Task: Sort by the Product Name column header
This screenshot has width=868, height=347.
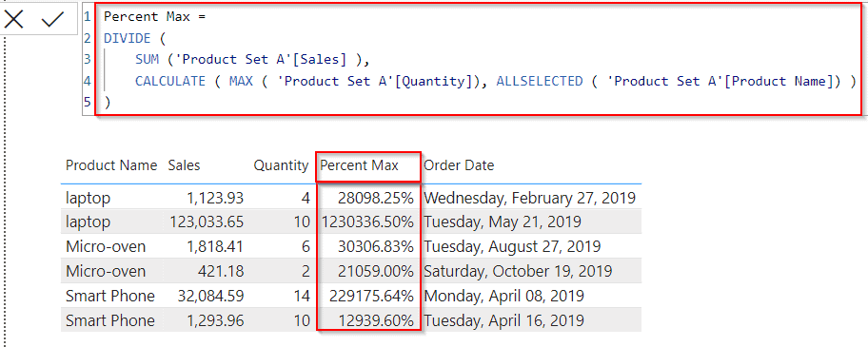Action: pyautogui.click(x=111, y=165)
